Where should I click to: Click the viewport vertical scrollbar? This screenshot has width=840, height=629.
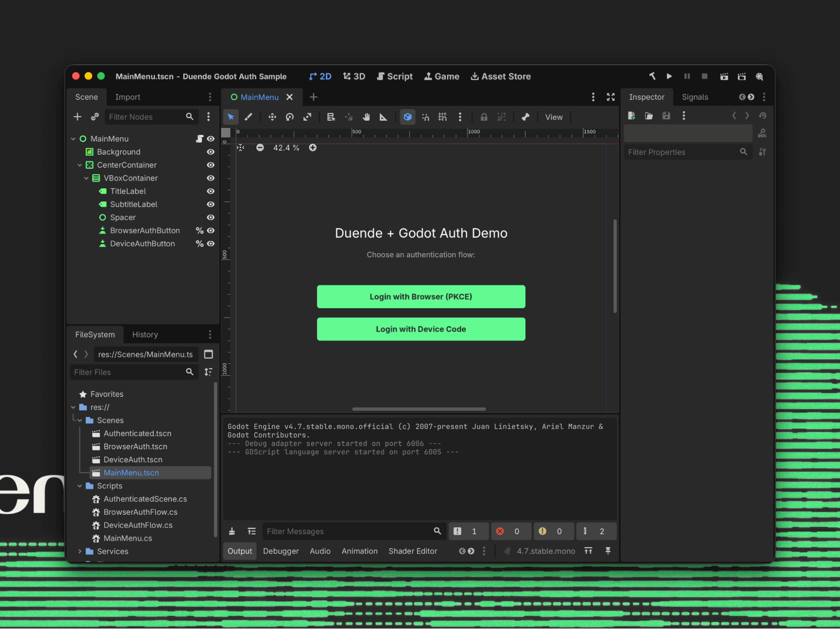point(615,266)
